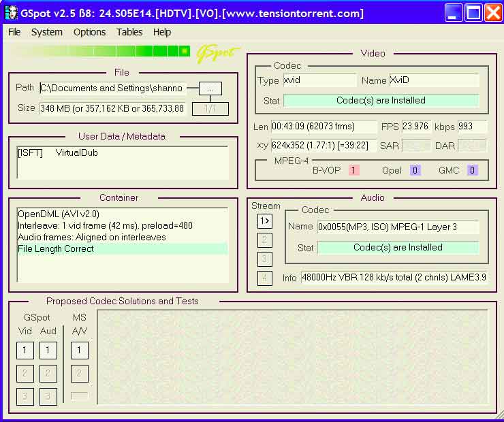This screenshot has width=504, height=422.
Task: Click the video codec Name field 'XviD'
Action: pyautogui.click(x=435, y=80)
